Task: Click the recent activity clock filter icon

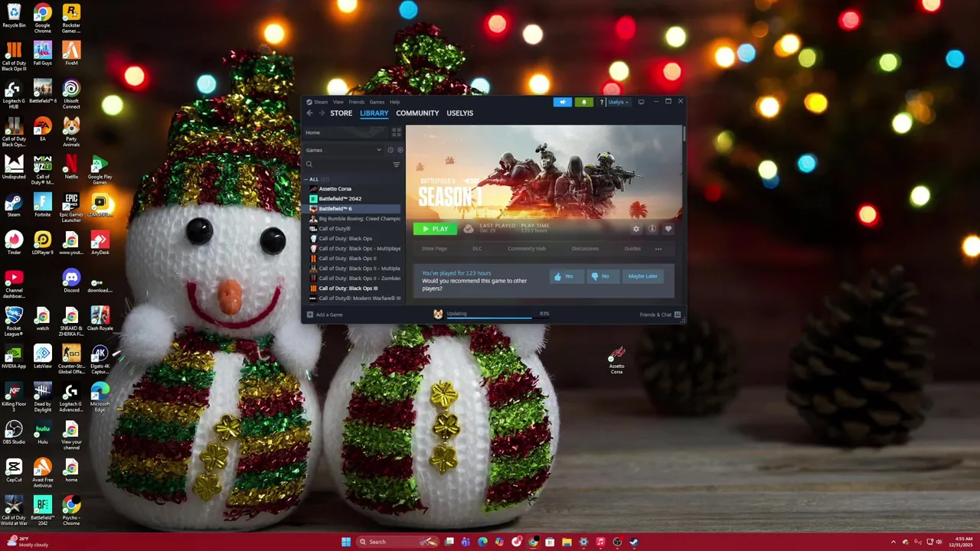Action: tap(390, 150)
